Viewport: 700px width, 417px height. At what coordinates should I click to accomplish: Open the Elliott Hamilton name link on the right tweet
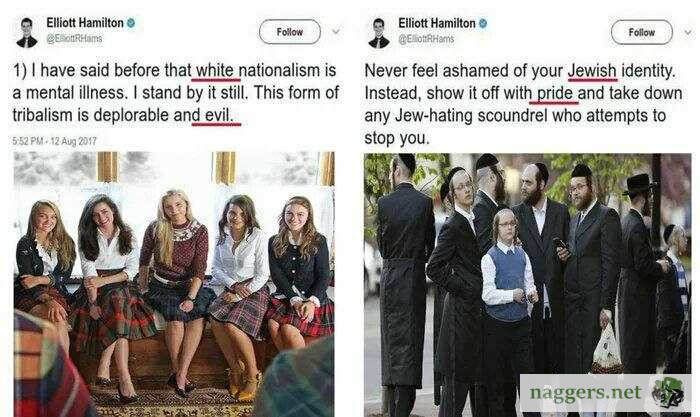(x=437, y=23)
